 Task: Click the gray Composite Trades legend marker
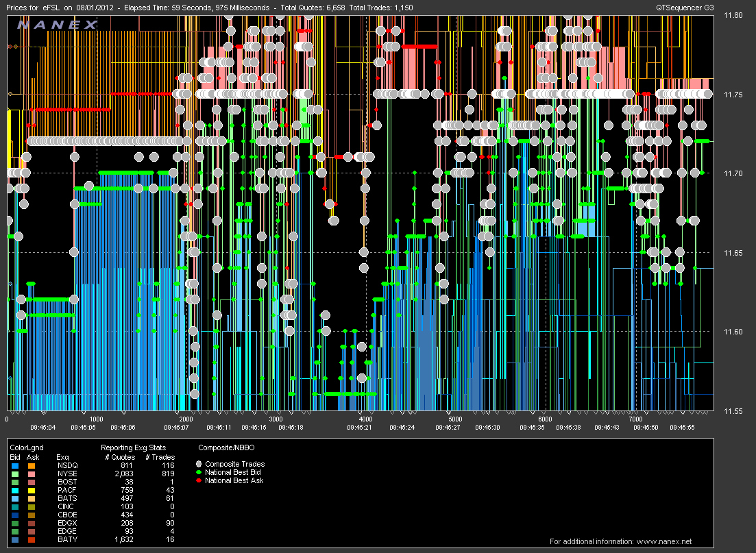[199, 464]
